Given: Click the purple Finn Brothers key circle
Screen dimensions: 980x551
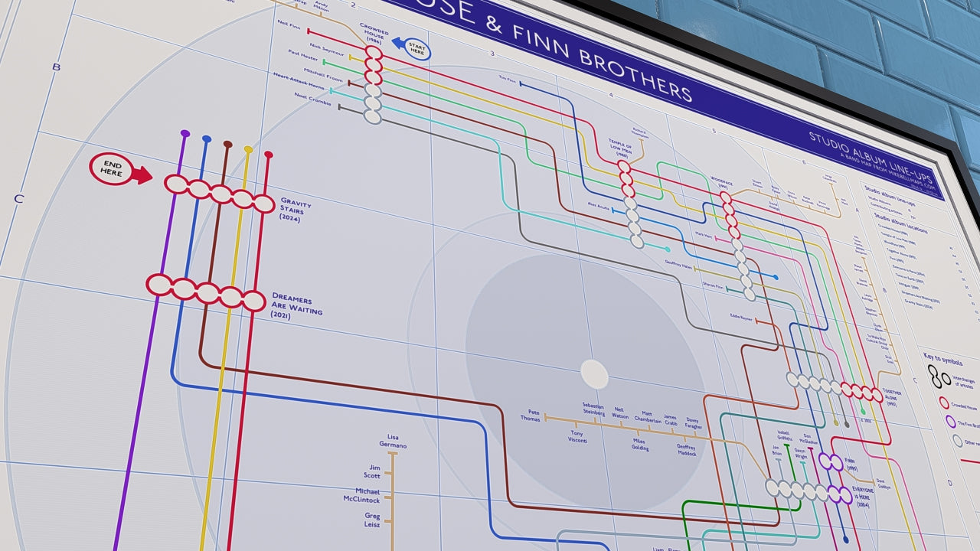Looking at the screenshot, I should [x=951, y=422].
